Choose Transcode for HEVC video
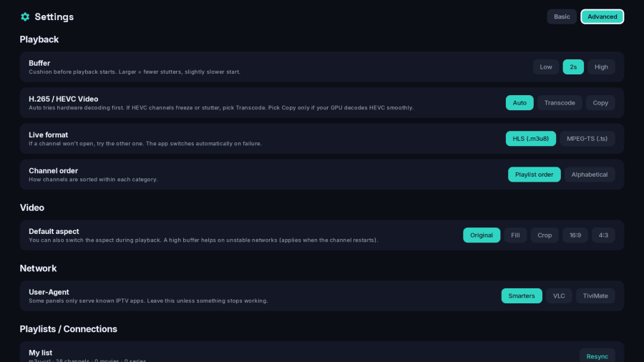This screenshot has width=644, height=362. [560, 102]
